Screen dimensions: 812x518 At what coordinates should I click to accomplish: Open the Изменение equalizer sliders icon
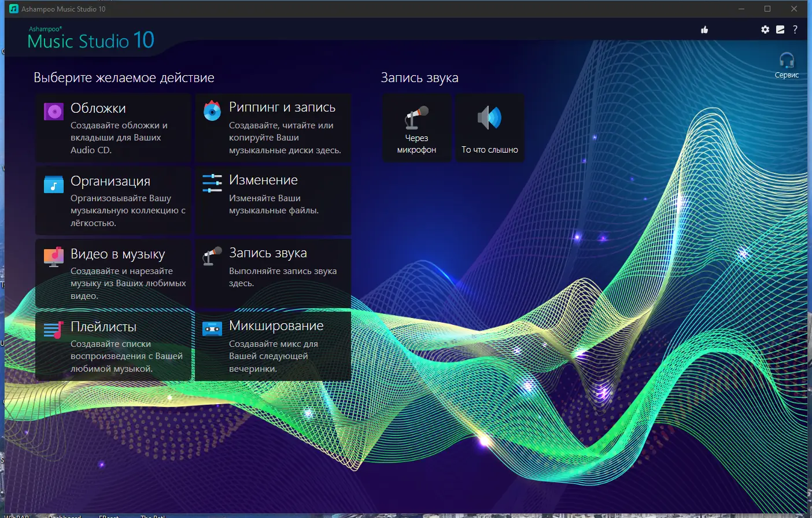212,183
